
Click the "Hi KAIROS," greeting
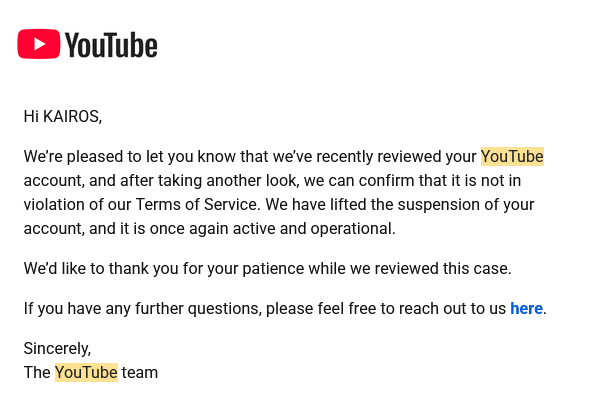coord(63,116)
